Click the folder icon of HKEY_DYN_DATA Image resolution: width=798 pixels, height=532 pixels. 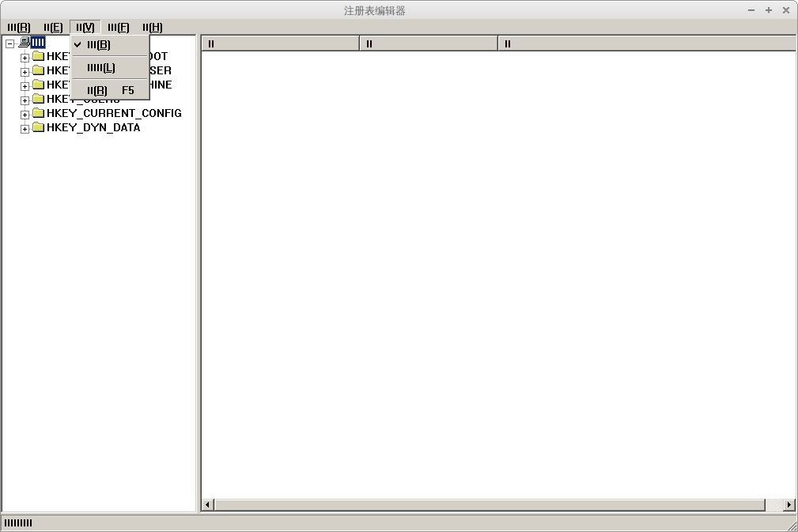(39, 127)
